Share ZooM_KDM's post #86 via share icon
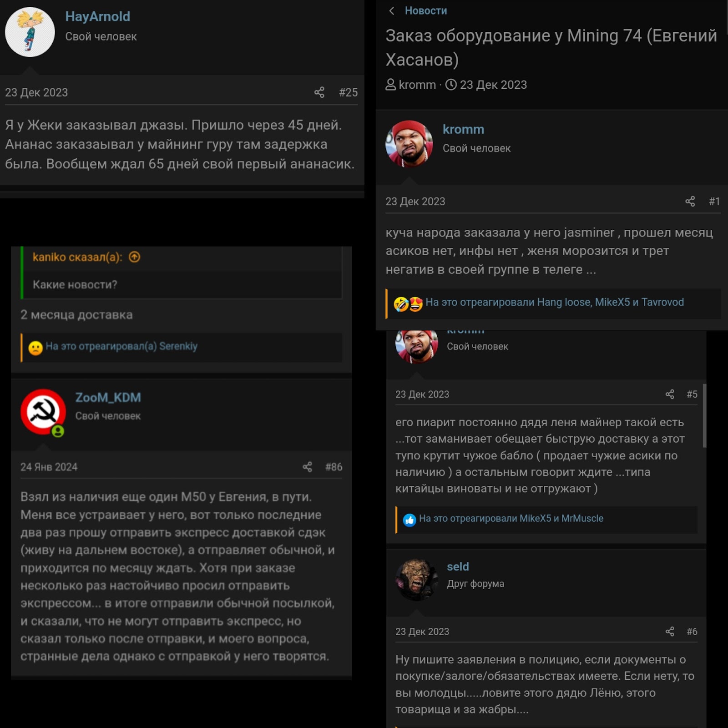The image size is (728, 728). pyautogui.click(x=308, y=467)
